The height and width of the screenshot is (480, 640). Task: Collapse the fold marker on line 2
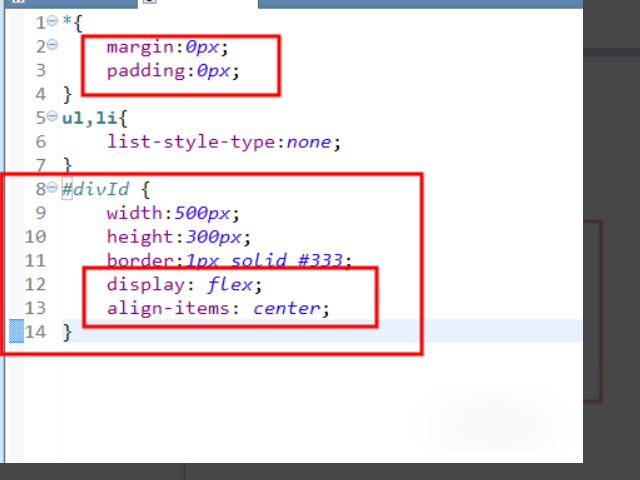click(x=52, y=44)
